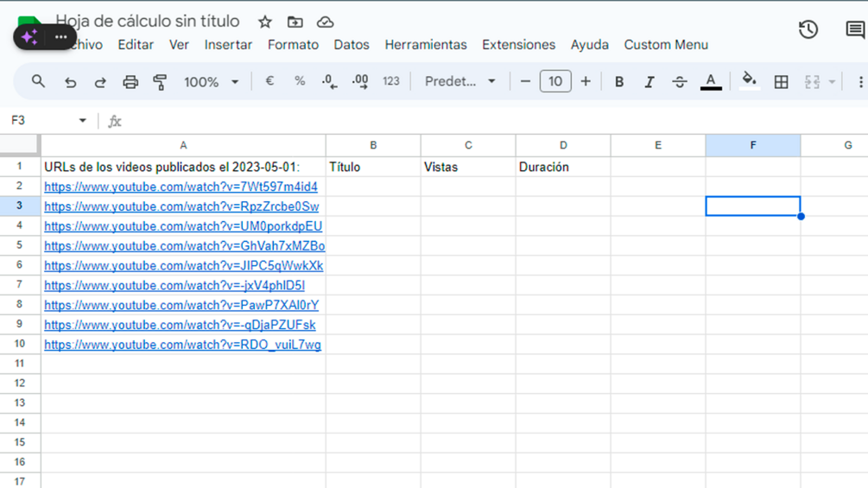Click the merge cells icon

coord(812,82)
